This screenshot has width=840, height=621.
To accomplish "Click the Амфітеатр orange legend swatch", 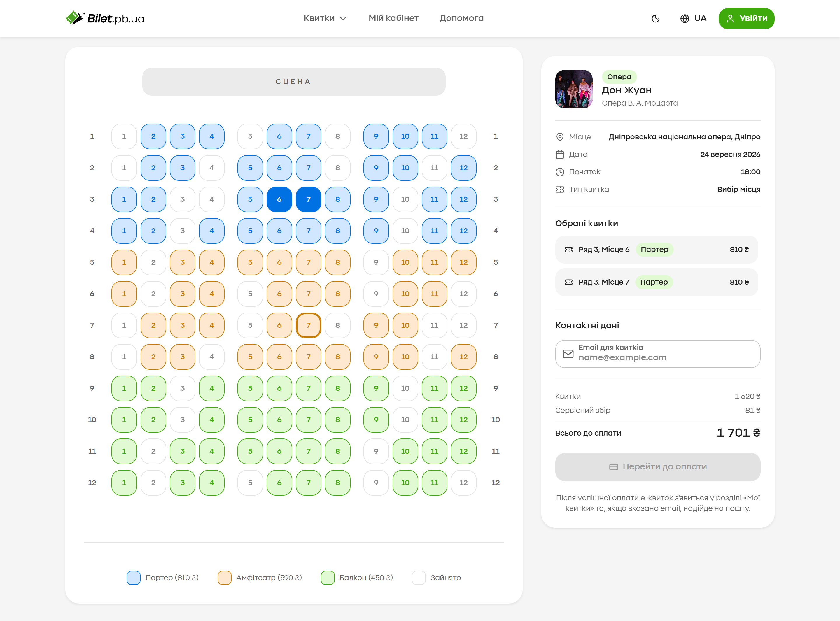I will [x=225, y=578].
